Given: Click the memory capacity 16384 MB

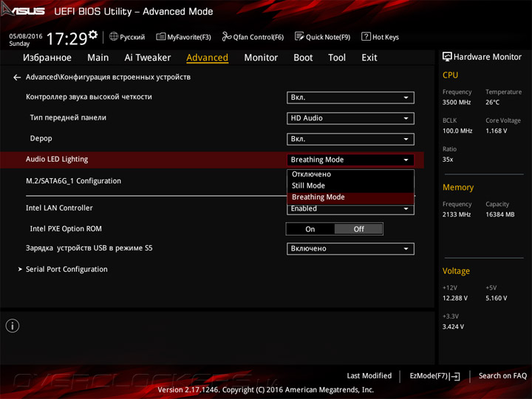Looking at the screenshot, I should coord(499,214).
